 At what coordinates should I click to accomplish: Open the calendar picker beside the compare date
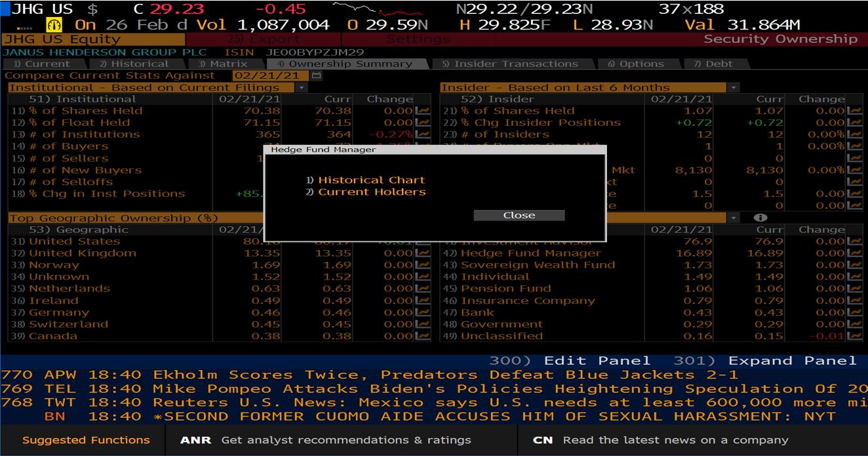pos(317,75)
